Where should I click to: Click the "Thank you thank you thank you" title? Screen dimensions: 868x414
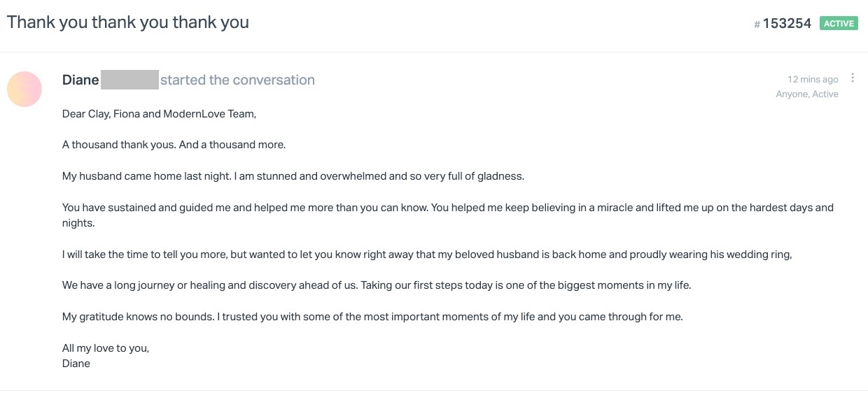click(x=128, y=22)
